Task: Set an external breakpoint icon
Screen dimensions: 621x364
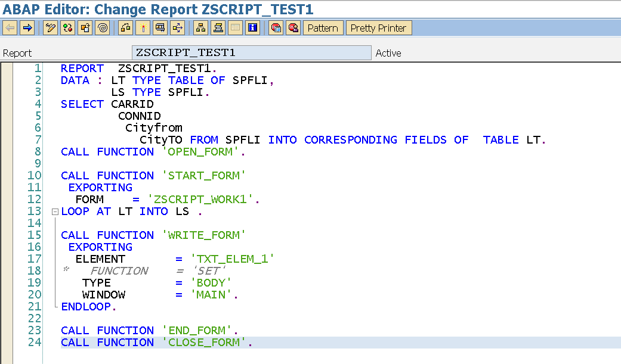Action: [x=292, y=27]
